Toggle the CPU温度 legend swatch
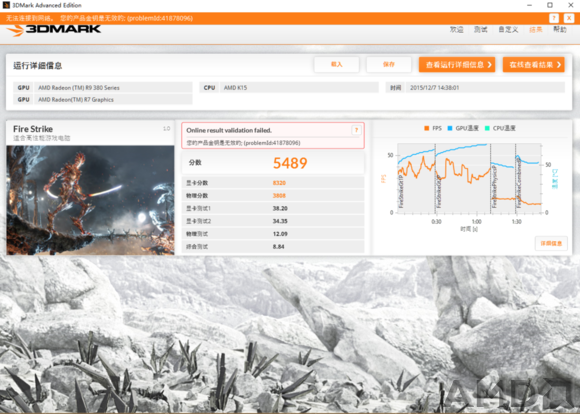The width and height of the screenshot is (580, 414). (x=487, y=128)
